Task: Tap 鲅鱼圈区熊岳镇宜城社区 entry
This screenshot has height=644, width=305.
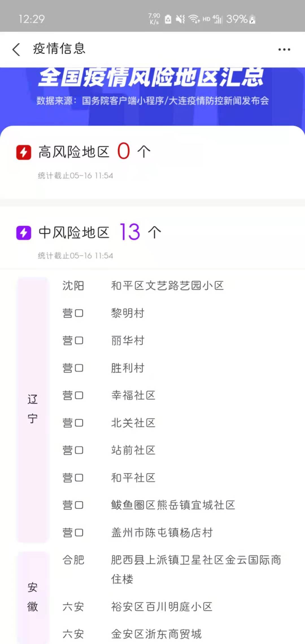Action: (173, 505)
